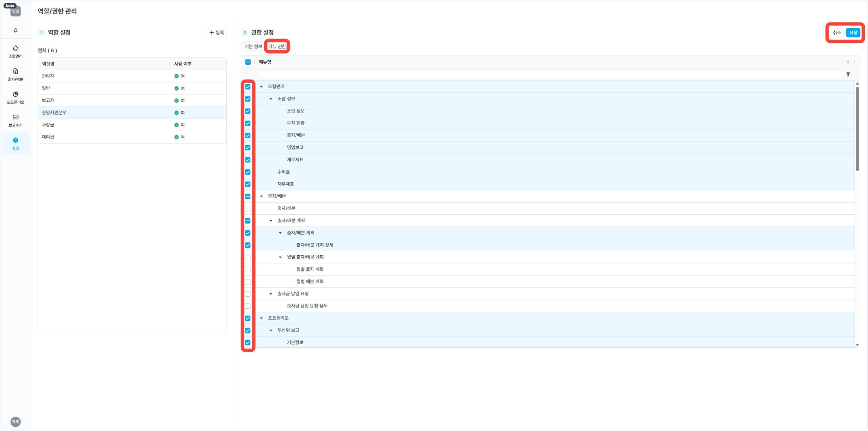Switch to the 메뉴 권한 tab

pos(277,47)
